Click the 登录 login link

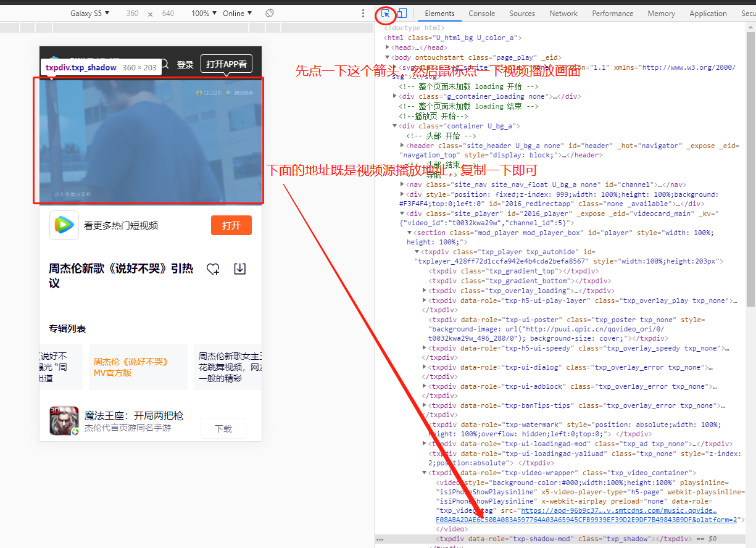(x=185, y=64)
